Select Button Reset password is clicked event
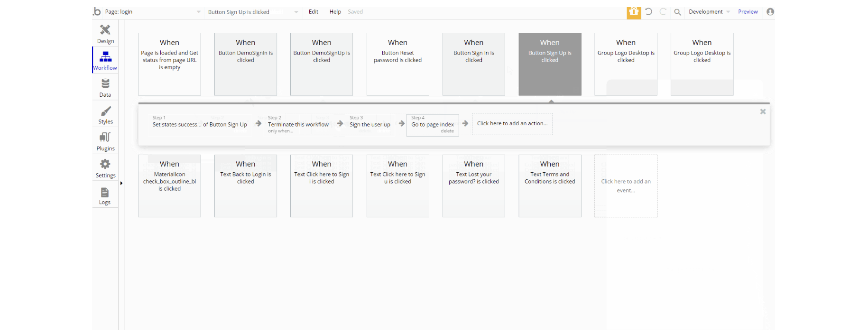The height and width of the screenshot is (334, 868). 398,64
